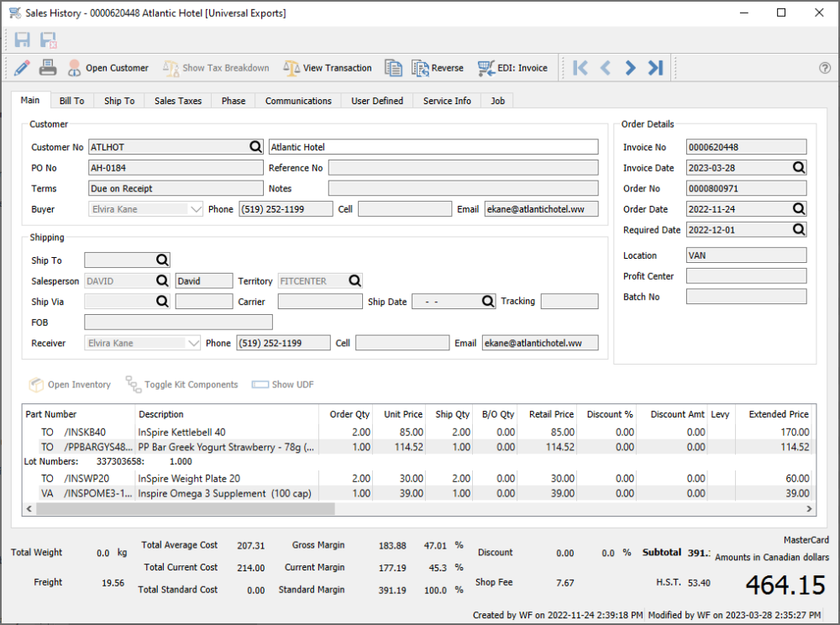Click the PO No input field
This screenshot has height=625, width=840.
175,167
